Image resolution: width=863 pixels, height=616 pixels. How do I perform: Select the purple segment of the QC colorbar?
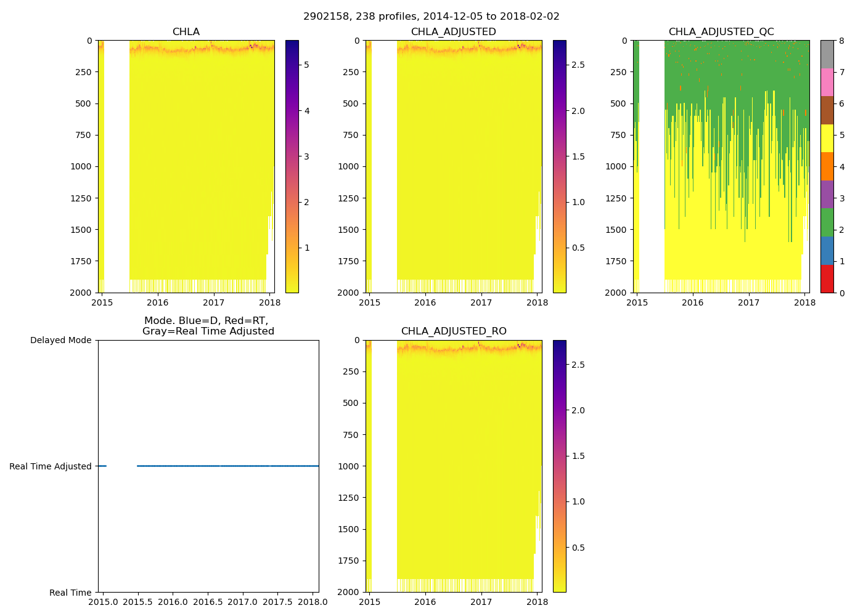[827, 194]
